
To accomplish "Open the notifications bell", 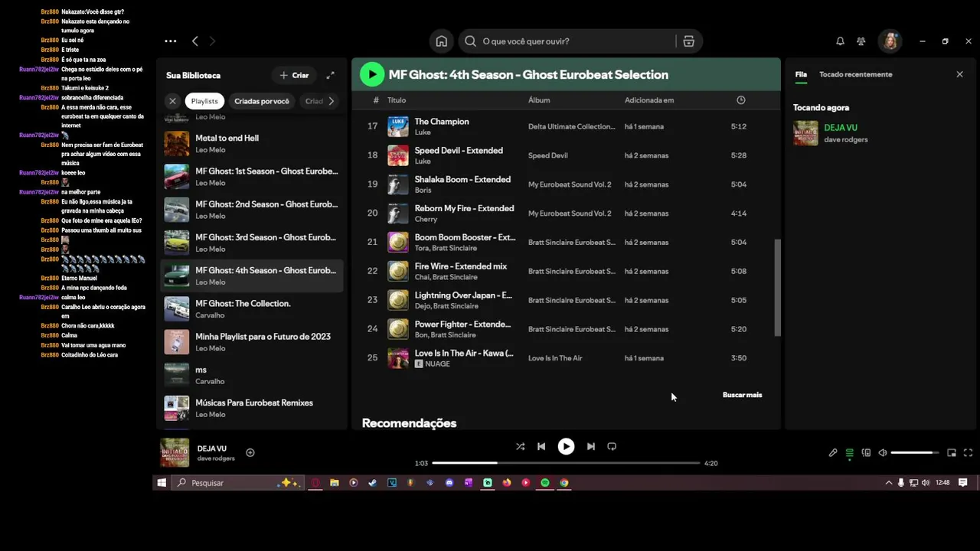I will tap(840, 41).
